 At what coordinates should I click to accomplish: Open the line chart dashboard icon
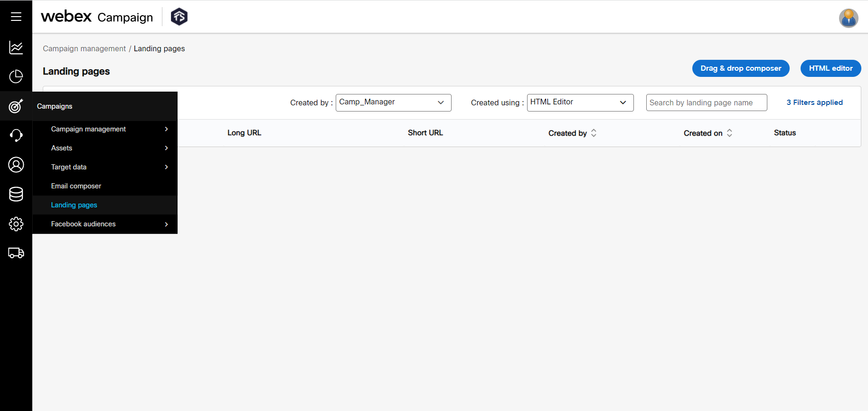(x=16, y=47)
